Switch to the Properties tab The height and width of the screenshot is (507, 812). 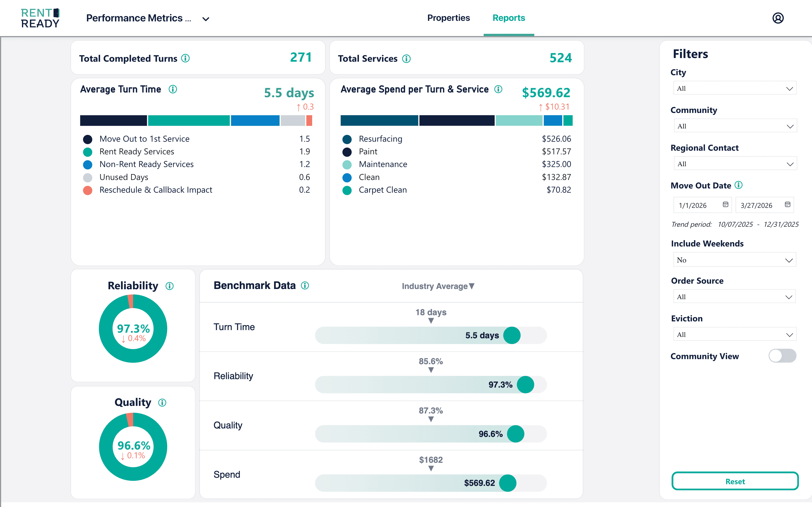[448, 18]
